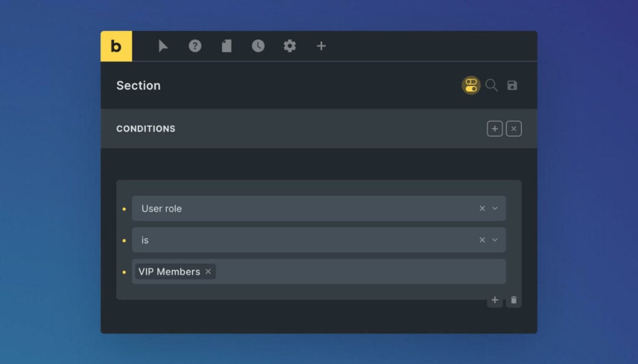Open the templates panel icon

(x=226, y=45)
